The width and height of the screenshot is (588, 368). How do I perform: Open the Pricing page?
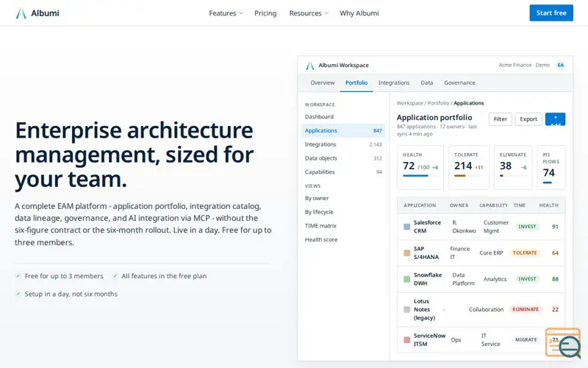pyautogui.click(x=265, y=13)
